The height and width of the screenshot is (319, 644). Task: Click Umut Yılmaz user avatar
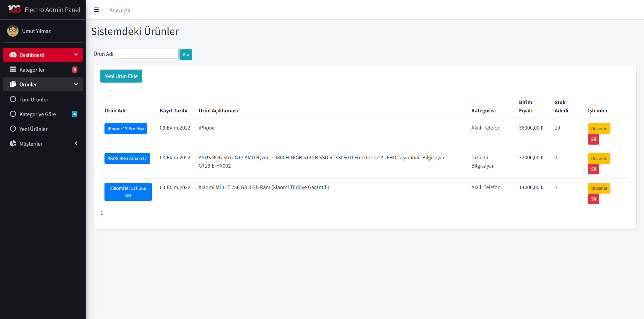13,31
